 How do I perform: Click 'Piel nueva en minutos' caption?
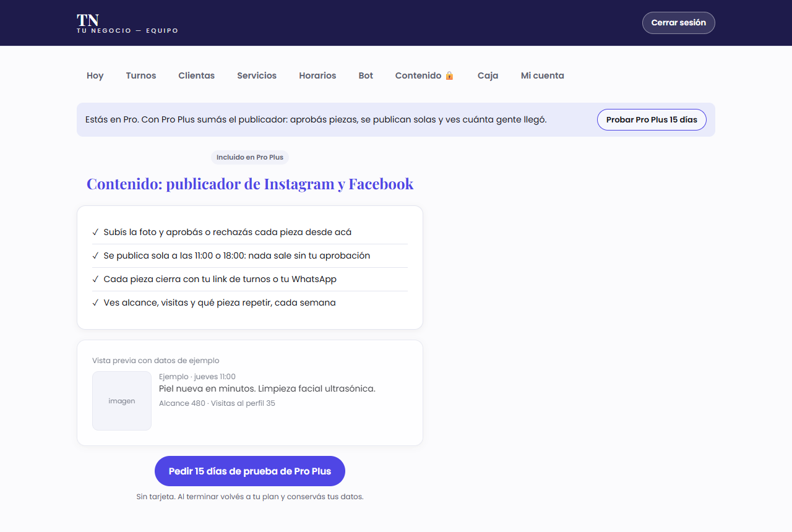(267, 388)
